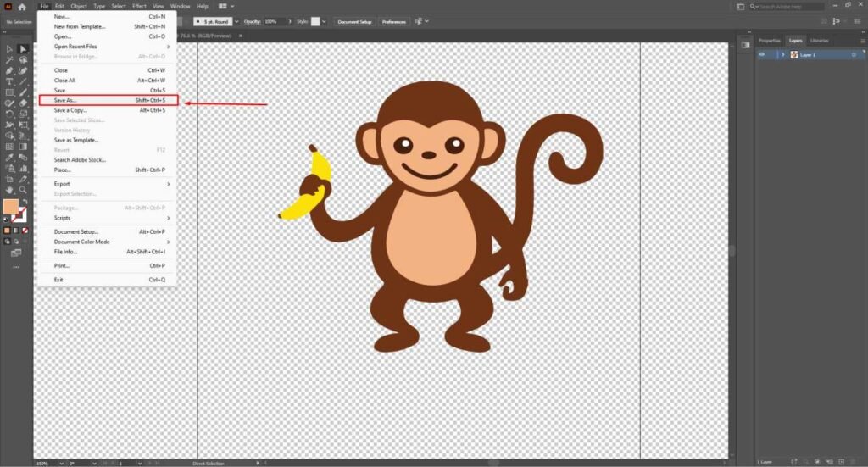The width and height of the screenshot is (868, 467).
Task: Select the Perspective Grid tool
Action: (23, 136)
